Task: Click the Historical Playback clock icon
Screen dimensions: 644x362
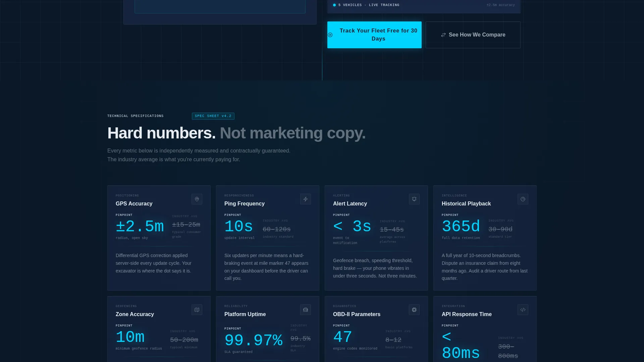Action: pyautogui.click(x=523, y=199)
